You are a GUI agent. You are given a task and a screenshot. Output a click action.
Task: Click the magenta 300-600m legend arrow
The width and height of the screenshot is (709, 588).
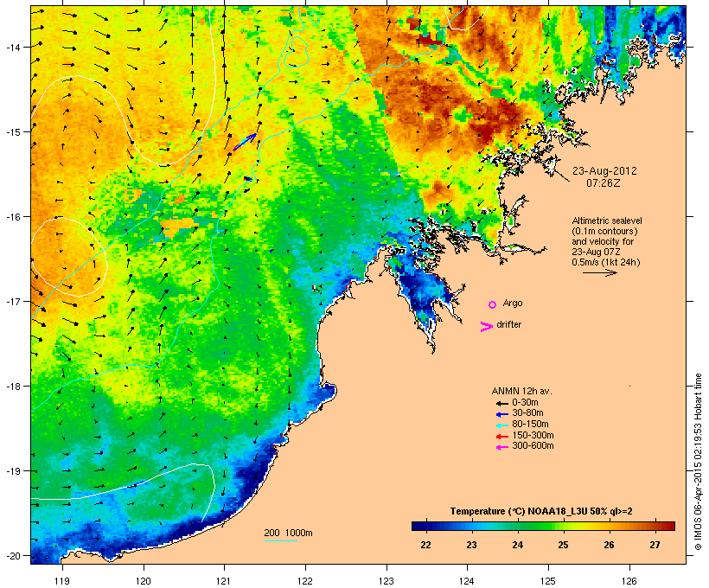point(501,447)
